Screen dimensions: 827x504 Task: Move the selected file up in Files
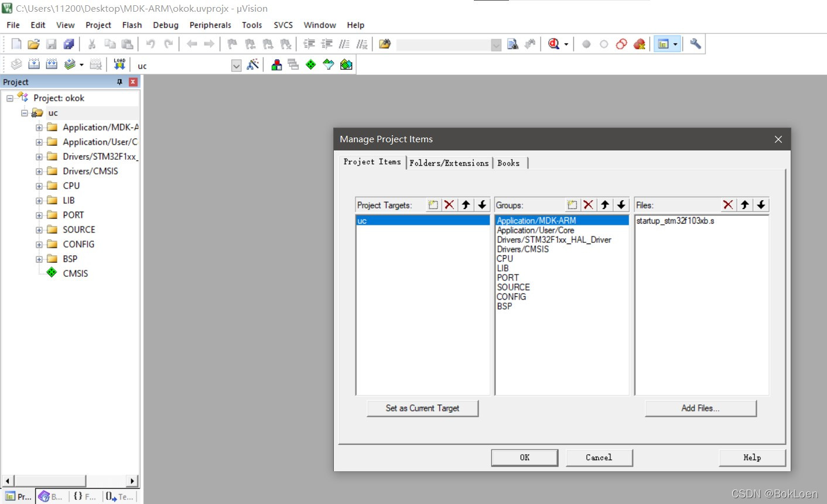[x=744, y=205]
